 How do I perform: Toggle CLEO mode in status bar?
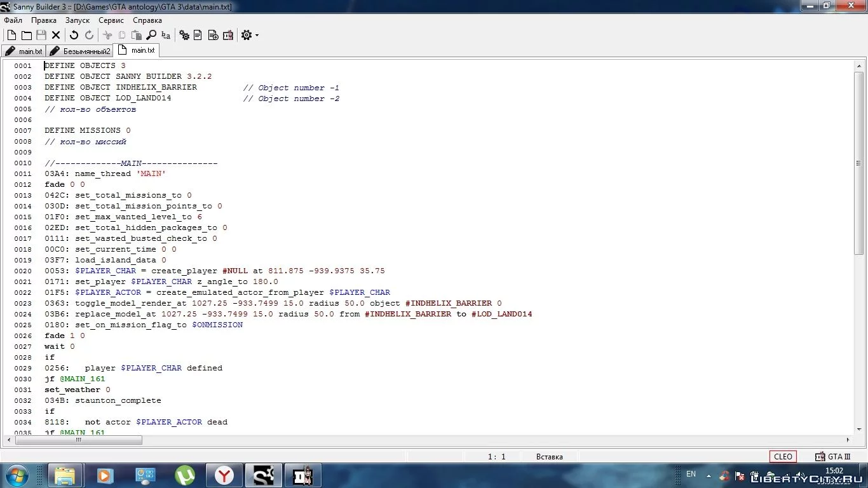click(x=783, y=456)
